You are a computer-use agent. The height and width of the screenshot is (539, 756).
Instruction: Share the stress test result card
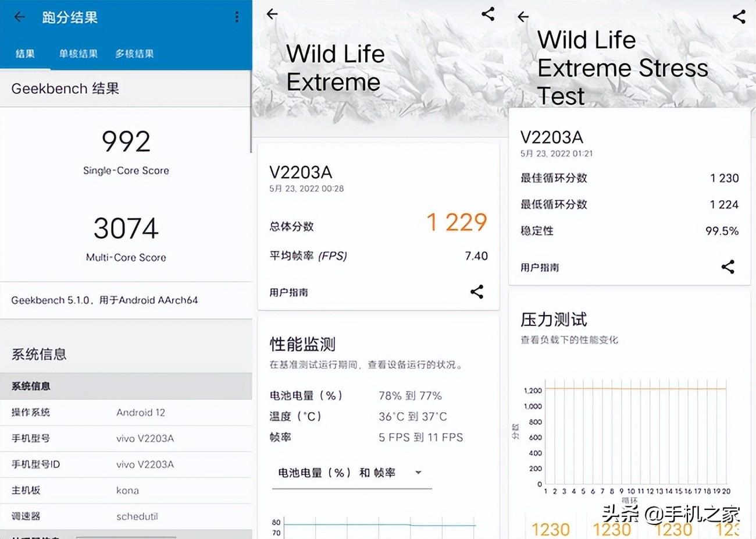728,267
